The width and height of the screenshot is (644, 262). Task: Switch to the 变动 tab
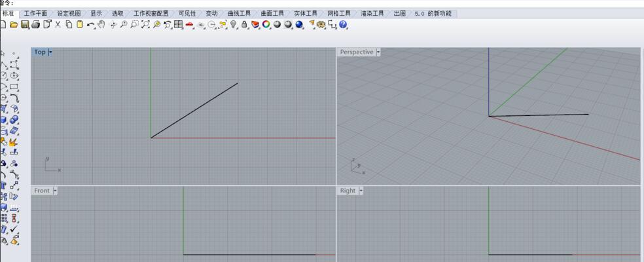click(212, 14)
